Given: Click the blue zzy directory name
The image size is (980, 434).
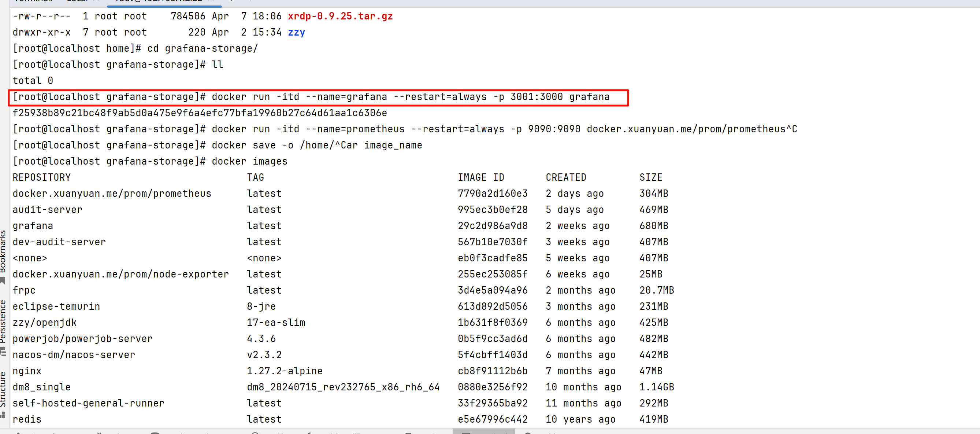Looking at the screenshot, I should [296, 32].
